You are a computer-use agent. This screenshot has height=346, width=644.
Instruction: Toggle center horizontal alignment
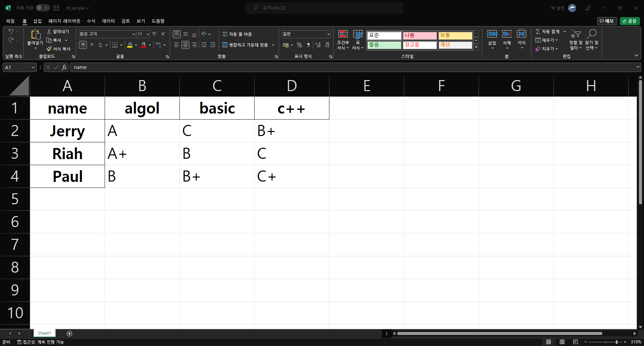[185, 45]
